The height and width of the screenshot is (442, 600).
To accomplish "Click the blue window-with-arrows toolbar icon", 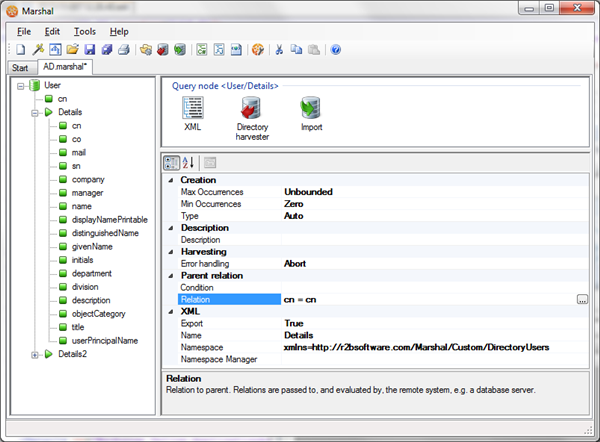I will 236,49.
